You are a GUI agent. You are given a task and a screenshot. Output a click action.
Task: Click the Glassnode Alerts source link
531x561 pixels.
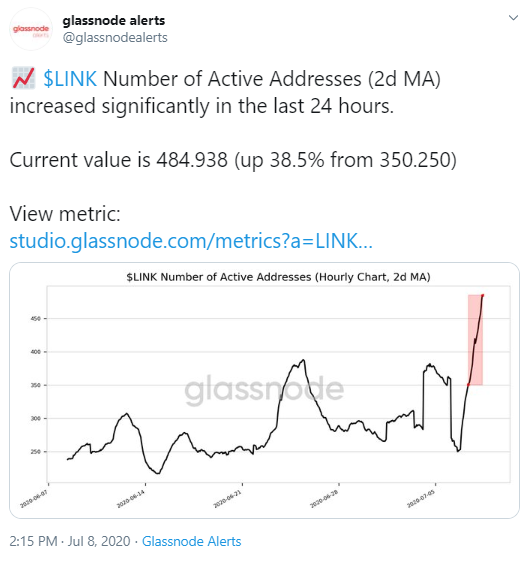(191, 541)
